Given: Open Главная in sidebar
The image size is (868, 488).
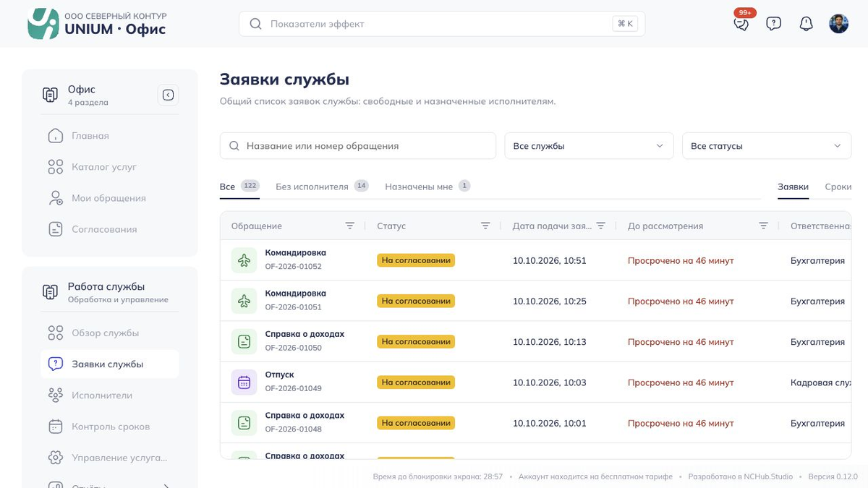Looking at the screenshot, I should (110, 136).
